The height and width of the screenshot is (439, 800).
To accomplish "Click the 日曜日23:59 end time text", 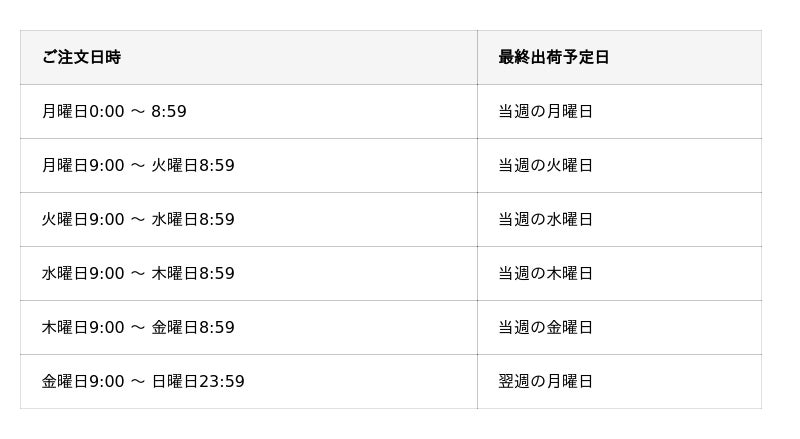I will (198, 382).
